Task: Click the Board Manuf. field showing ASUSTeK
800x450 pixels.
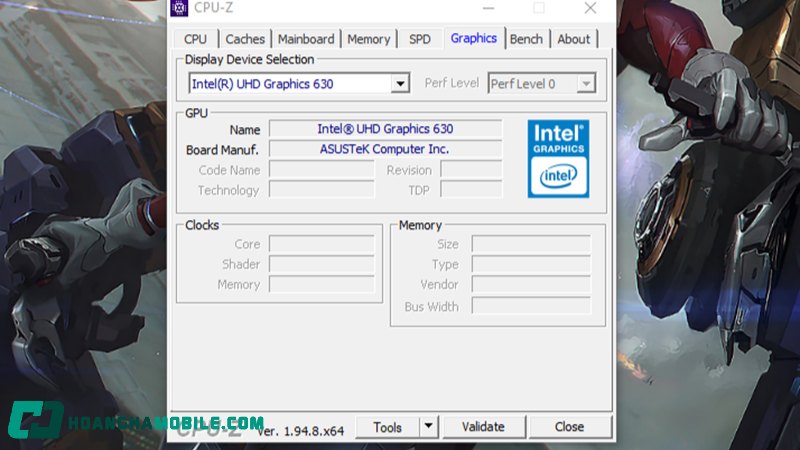Action: point(385,149)
